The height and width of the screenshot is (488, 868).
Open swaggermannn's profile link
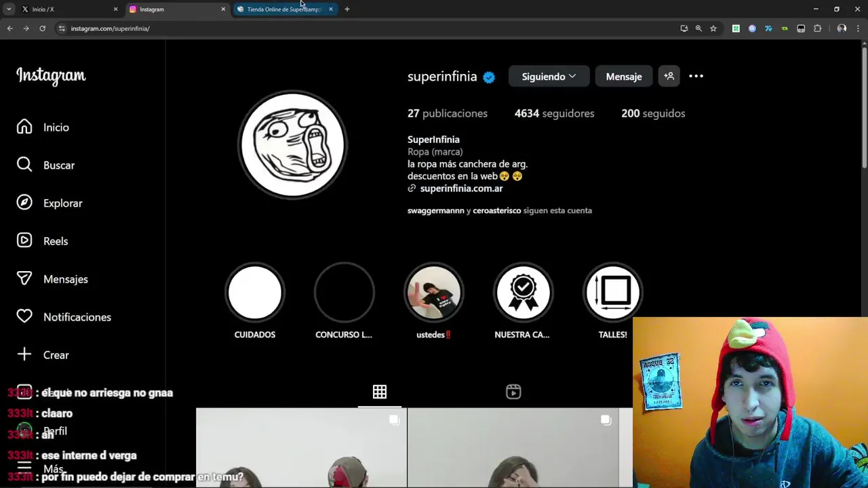(x=435, y=210)
